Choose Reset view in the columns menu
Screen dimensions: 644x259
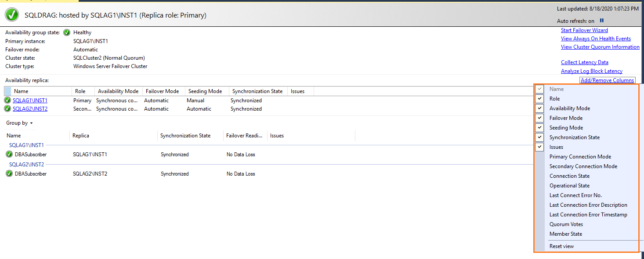point(561,246)
